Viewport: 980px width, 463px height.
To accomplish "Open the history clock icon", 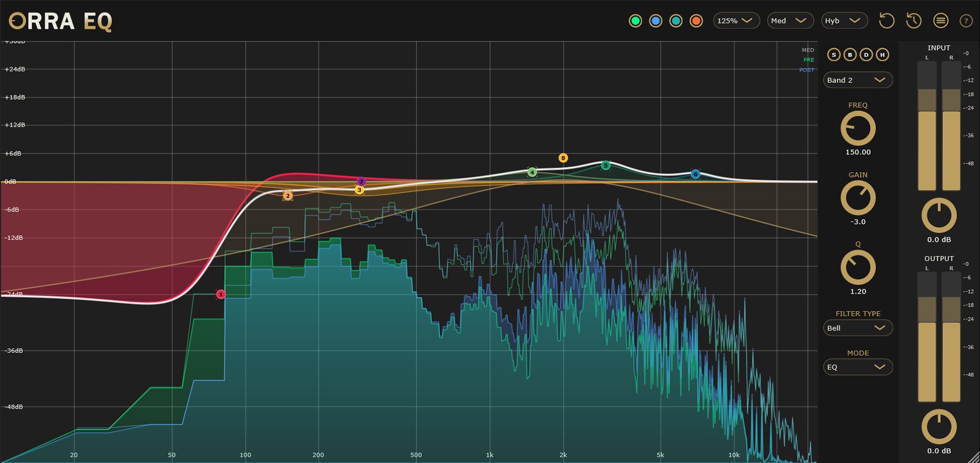I will point(914,21).
